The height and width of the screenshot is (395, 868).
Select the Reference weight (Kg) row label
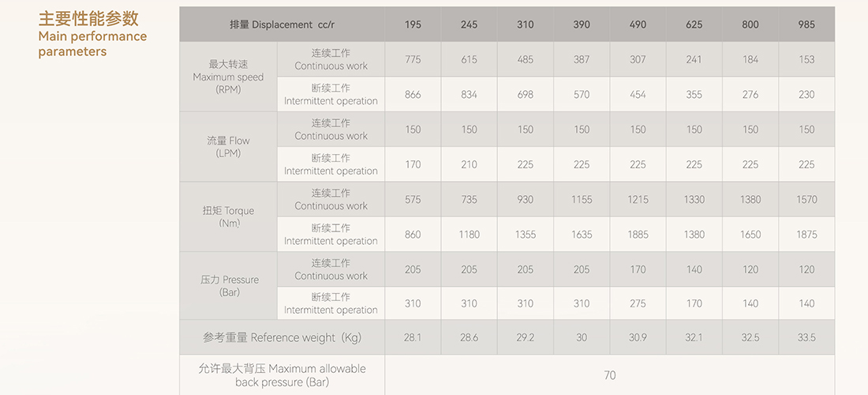(x=282, y=337)
